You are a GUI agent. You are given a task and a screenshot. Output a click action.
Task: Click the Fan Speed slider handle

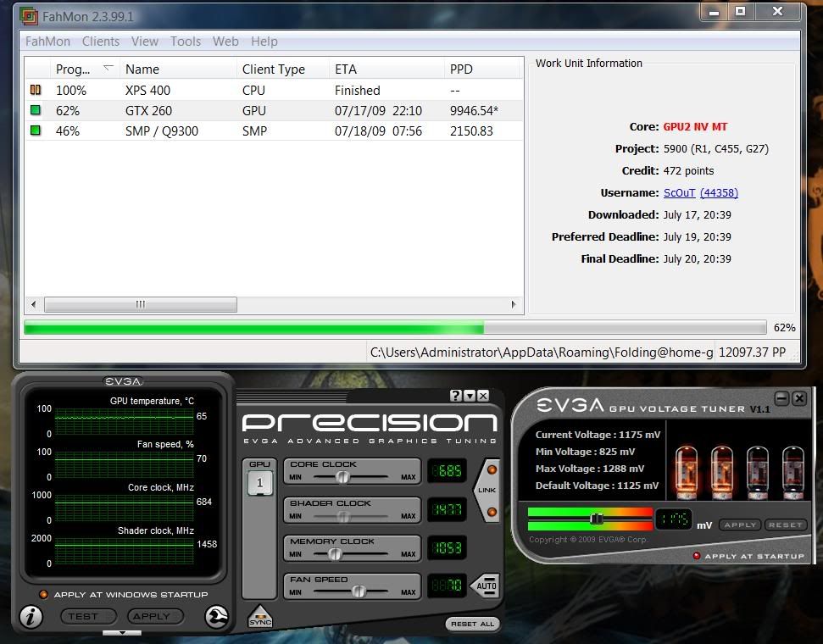[x=359, y=591]
